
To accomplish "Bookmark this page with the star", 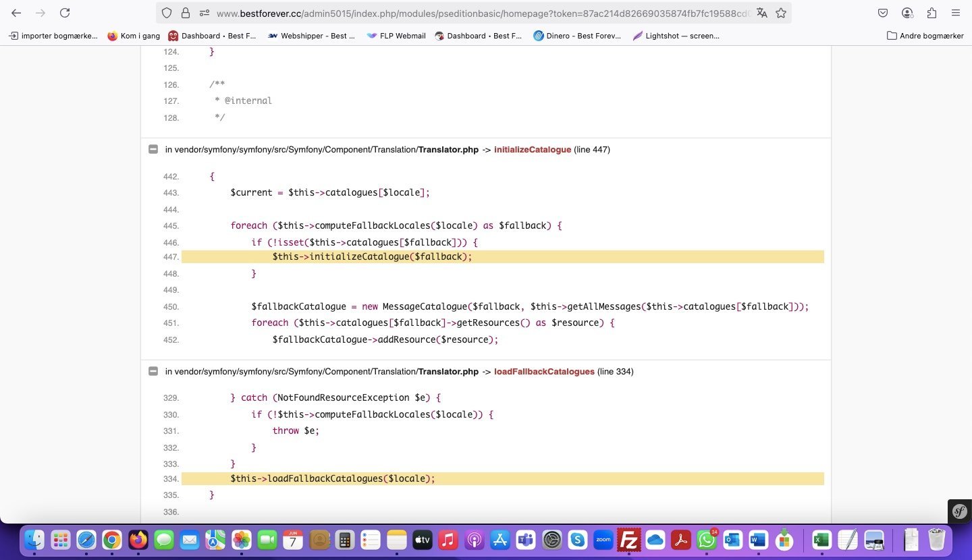I will pyautogui.click(x=781, y=13).
